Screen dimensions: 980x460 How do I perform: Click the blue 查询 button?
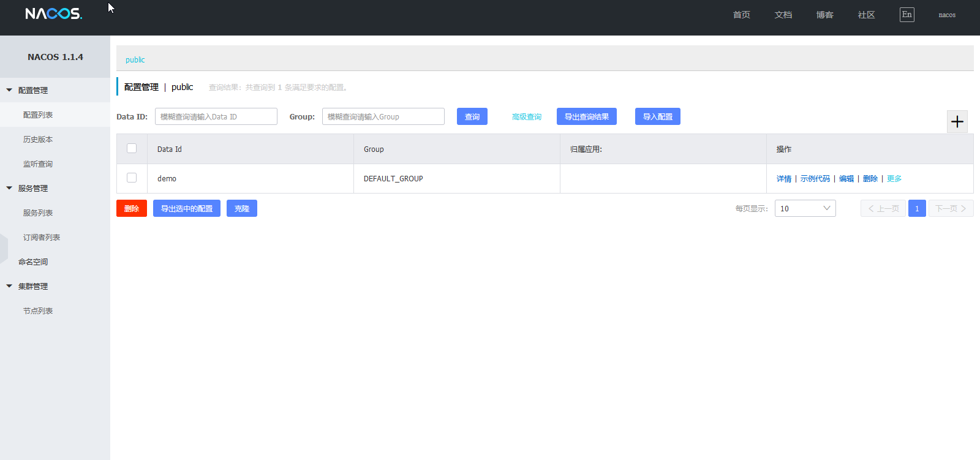(x=472, y=116)
